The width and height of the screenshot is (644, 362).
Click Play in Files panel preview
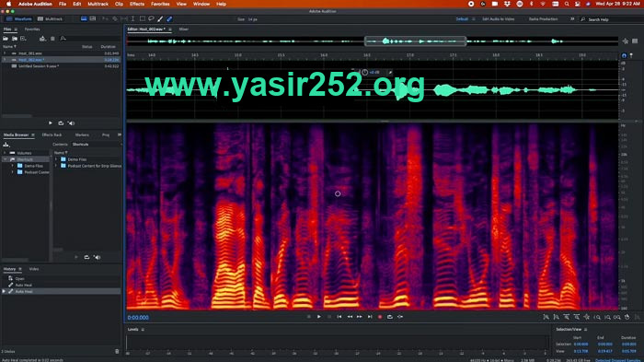pyautogui.click(x=51, y=123)
